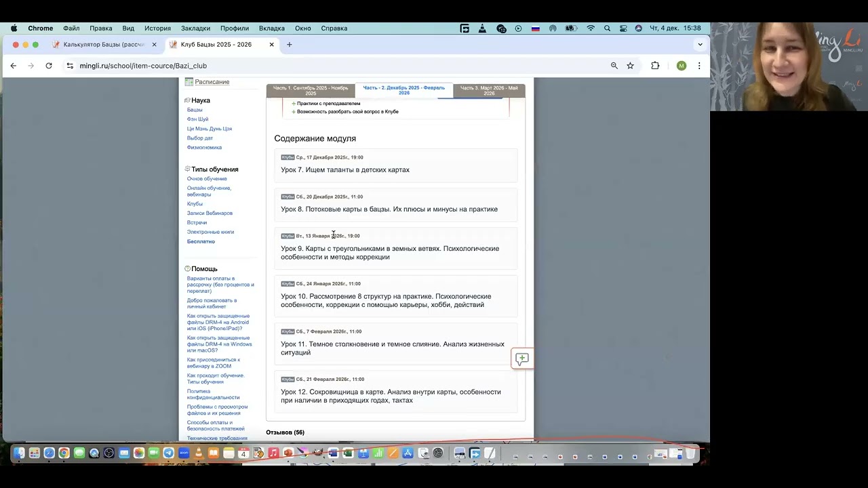Click the Отзывов (56) heading

click(x=285, y=432)
